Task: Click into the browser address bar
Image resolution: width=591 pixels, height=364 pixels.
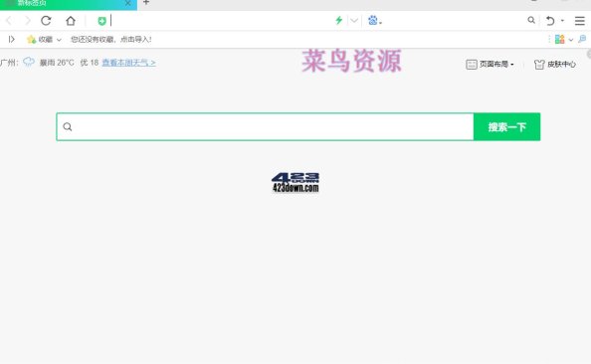Action: coord(221,20)
